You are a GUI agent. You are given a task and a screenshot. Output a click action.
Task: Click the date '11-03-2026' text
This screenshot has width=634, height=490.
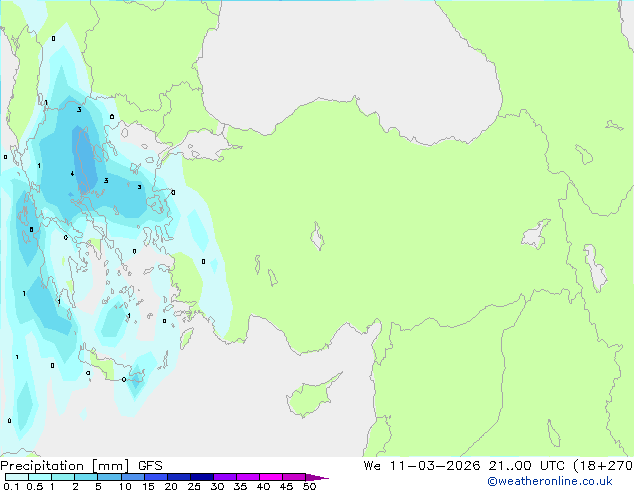[435, 465]
